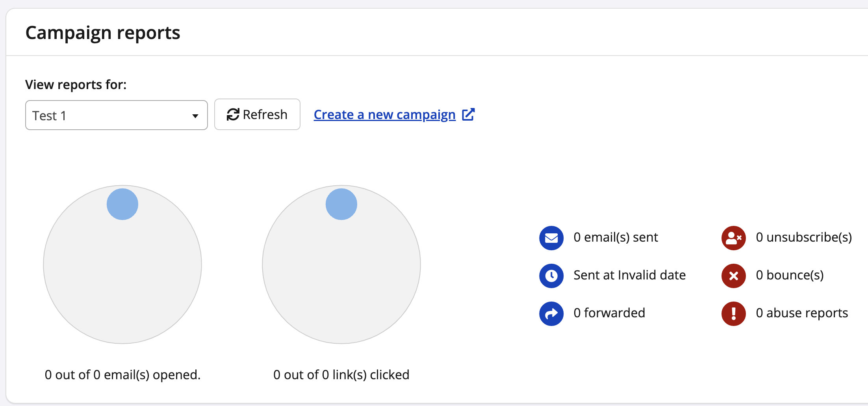Click the blue forwarded arrow icon
The height and width of the screenshot is (406, 868).
coord(551,313)
